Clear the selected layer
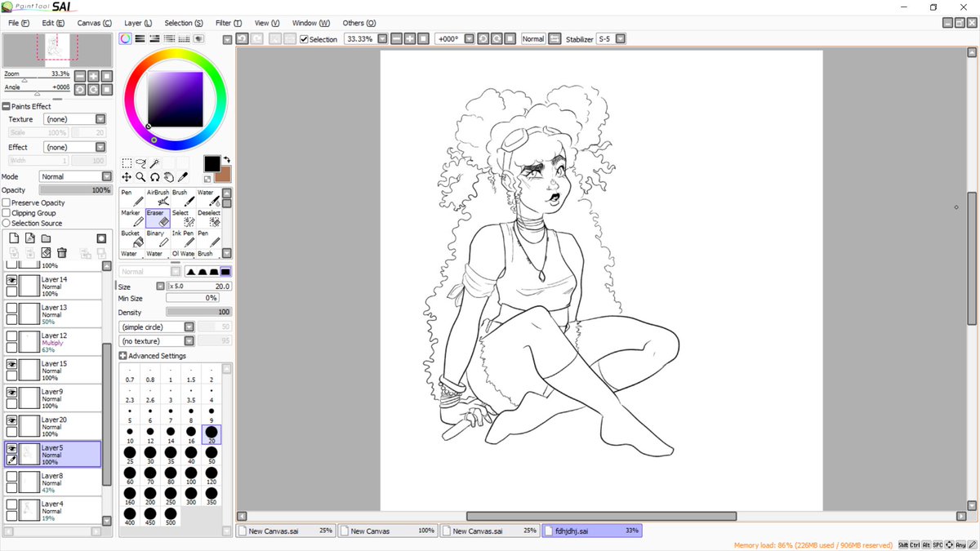Viewport: 980px width, 551px height. (47, 253)
